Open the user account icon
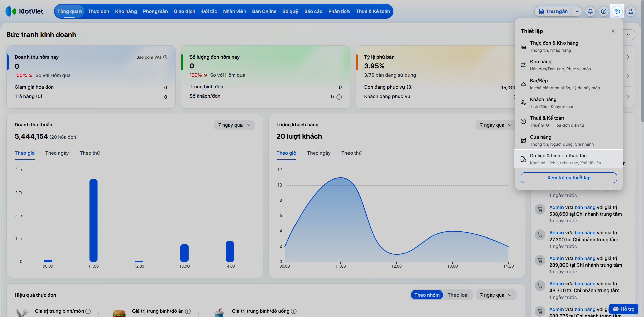This screenshot has height=317, width=644. tap(631, 11)
